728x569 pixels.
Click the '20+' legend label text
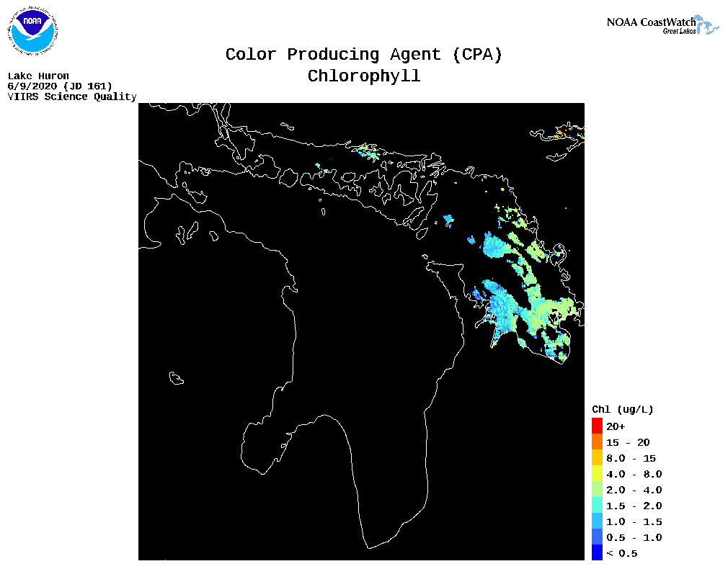click(x=616, y=426)
